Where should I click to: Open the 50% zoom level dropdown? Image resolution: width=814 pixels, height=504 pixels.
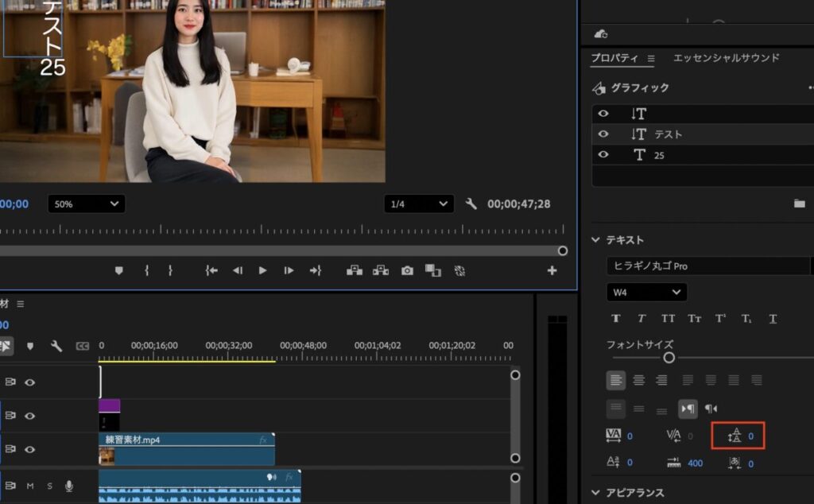(x=86, y=204)
